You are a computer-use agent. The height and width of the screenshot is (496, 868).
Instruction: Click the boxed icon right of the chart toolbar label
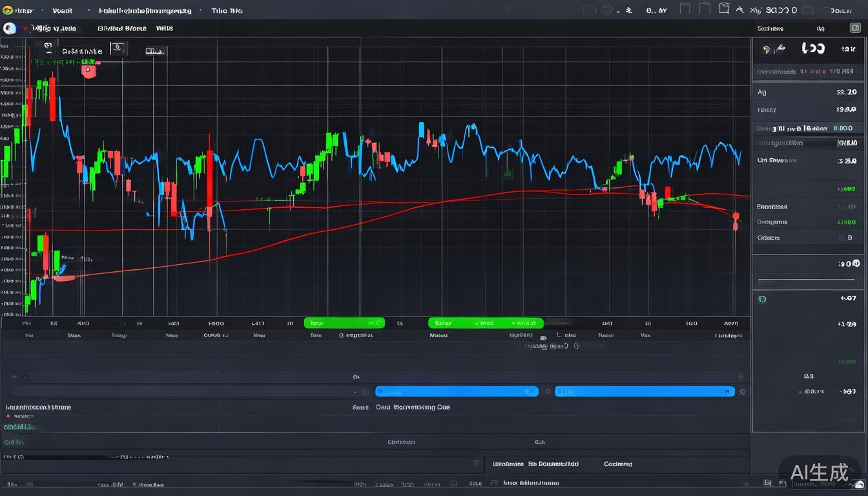117,48
